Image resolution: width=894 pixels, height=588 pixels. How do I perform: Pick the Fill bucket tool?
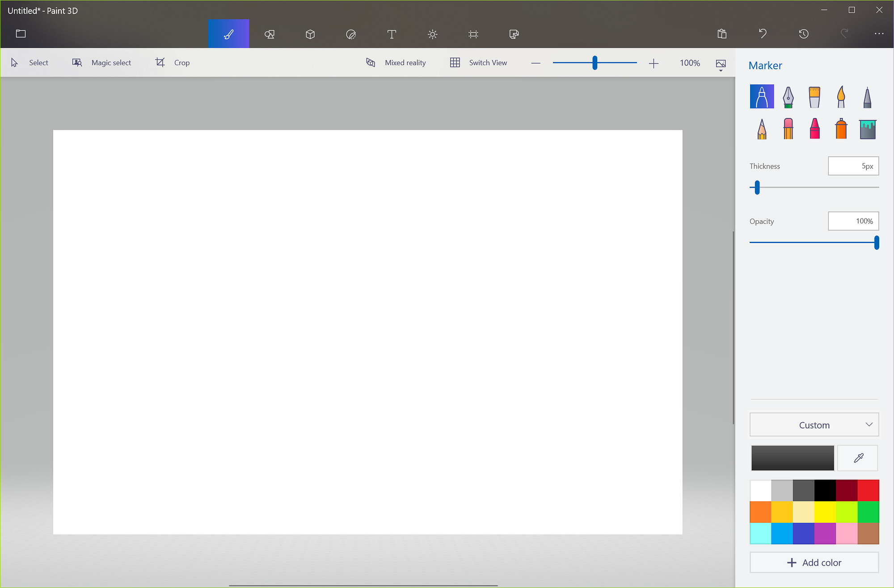click(867, 129)
